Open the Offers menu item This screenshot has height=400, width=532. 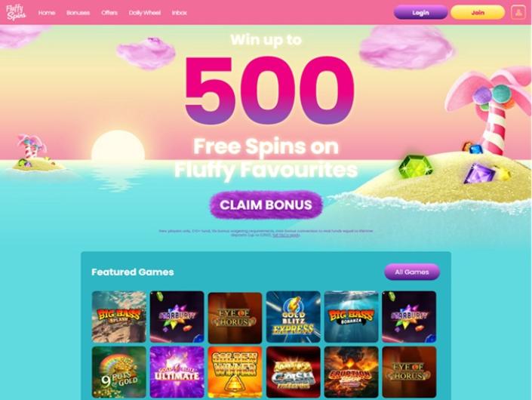click(x=109, y=13)
